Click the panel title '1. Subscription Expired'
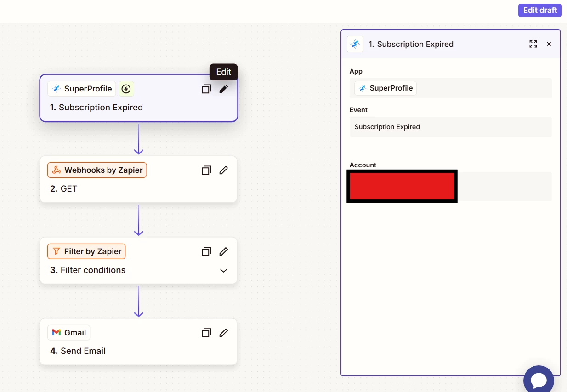 411,44
